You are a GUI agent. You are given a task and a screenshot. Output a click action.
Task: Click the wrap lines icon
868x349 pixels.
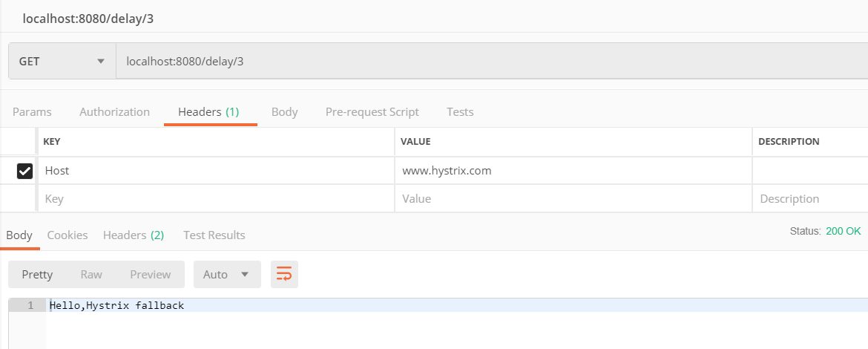coord(284,274)
